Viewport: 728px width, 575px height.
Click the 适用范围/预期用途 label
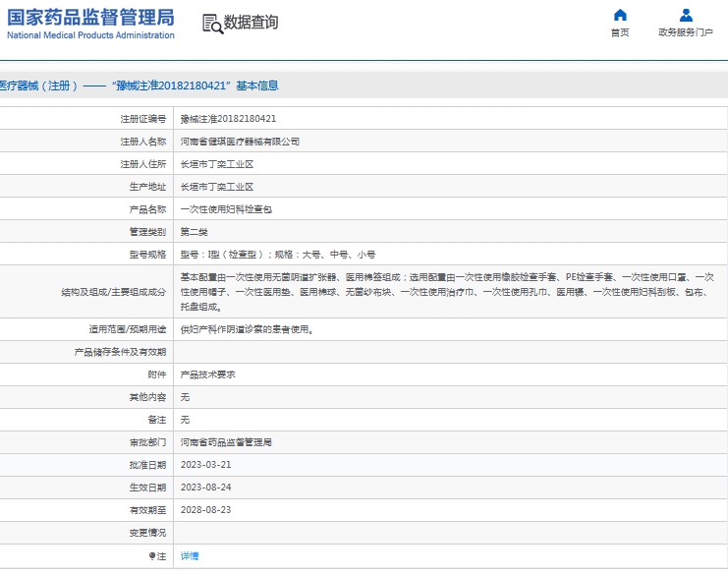coord(128,330)
